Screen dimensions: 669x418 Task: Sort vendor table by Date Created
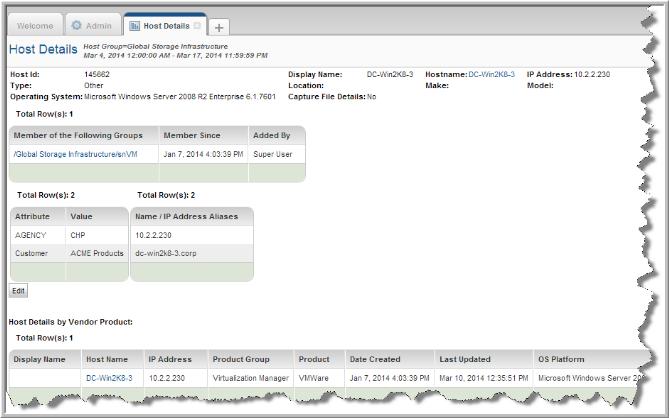click(375, 358)
